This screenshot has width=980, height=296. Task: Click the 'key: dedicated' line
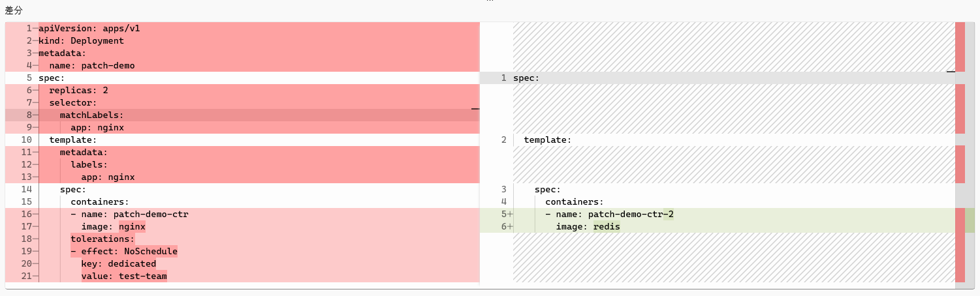[x=118, y=264]
